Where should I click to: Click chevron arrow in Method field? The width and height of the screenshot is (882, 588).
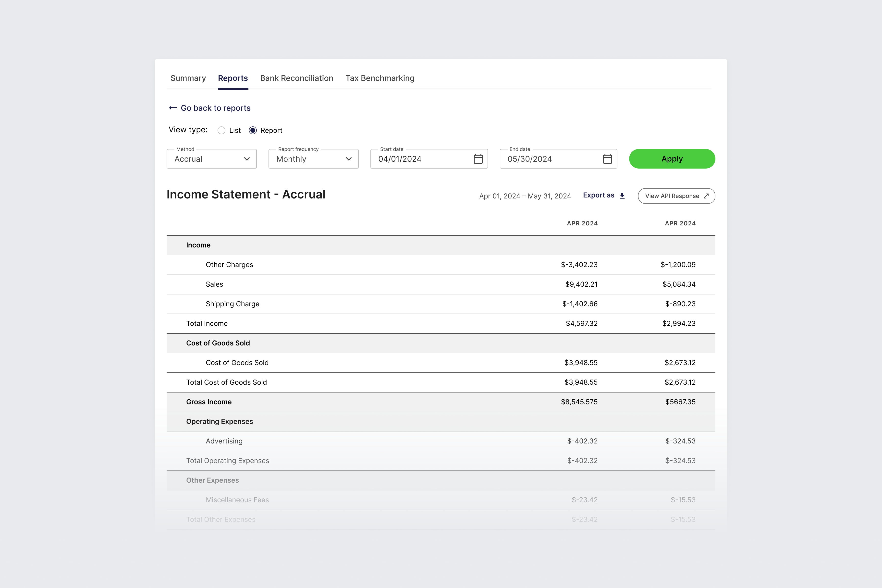click(247, 159)
